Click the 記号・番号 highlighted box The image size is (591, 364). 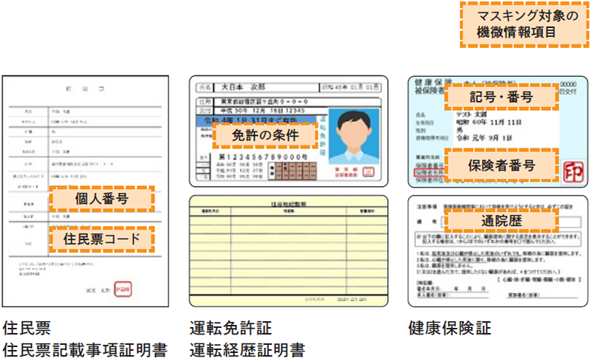click(500, 97)
